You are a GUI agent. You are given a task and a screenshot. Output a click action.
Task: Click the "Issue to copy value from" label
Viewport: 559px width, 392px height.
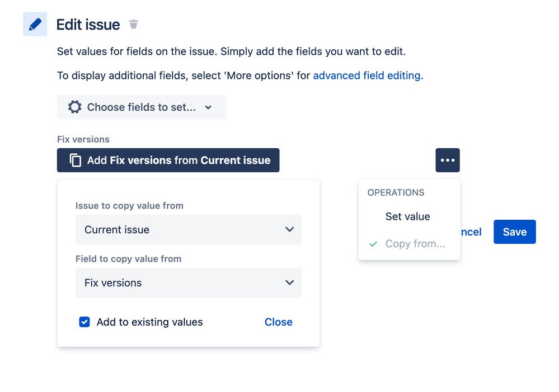[129, 206]
